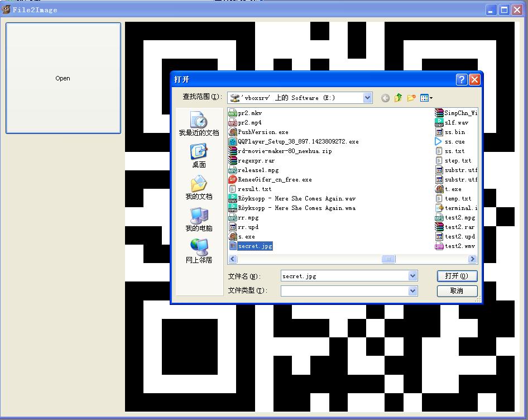
Task: Select test2.wmv video file
Action: (455, 246)
